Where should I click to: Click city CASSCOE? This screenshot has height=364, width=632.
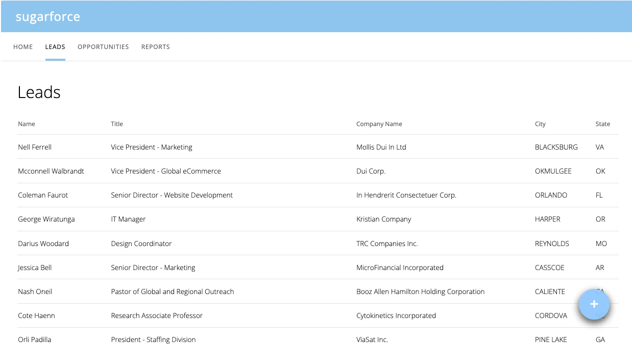click(550, 268)
